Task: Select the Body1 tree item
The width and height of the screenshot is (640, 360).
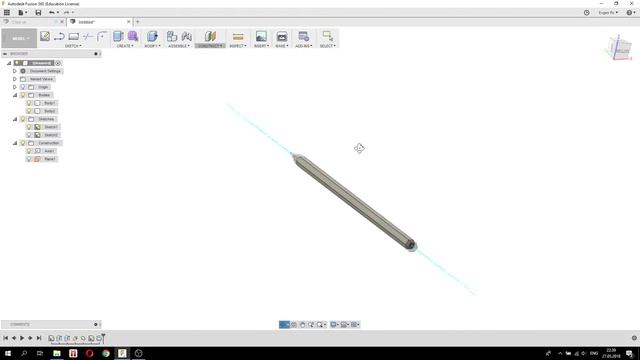Action: coord(49,103)
